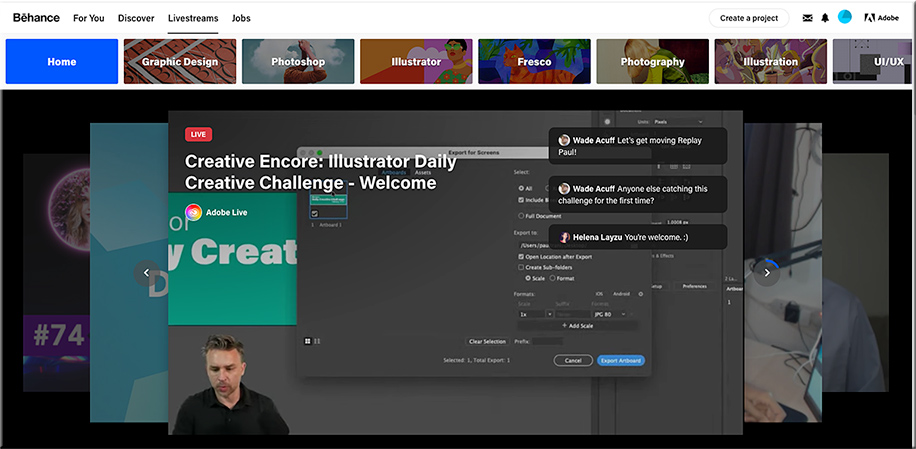
Task: Select the Full Document radio button
Action: [x=521, y=216]
